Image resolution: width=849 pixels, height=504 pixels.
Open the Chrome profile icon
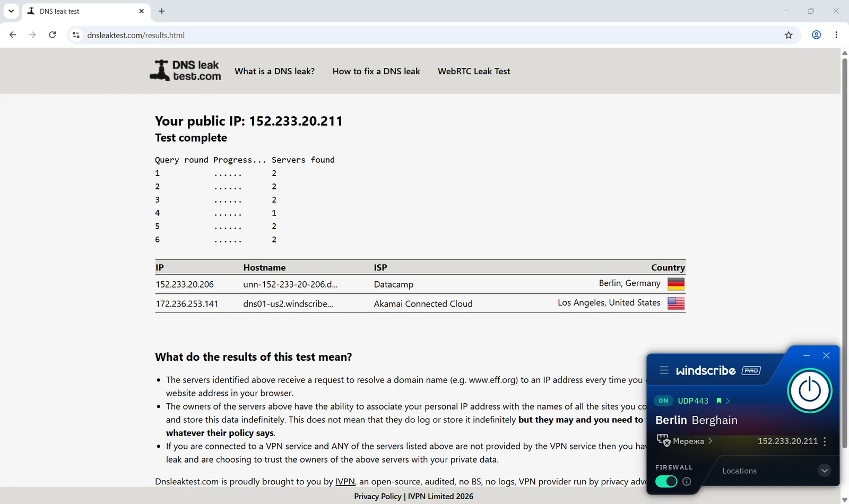(817, 35)
